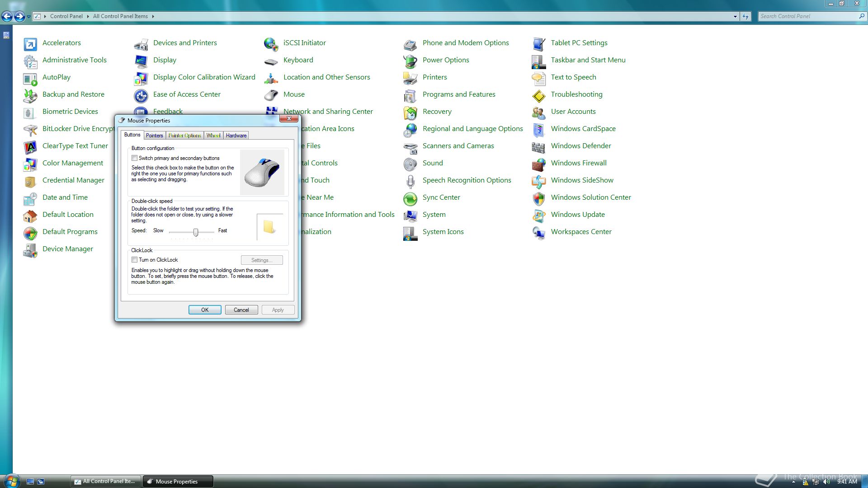Click the Refresh button beside address bar
The image size is (868, 488).
click(745, 16)
